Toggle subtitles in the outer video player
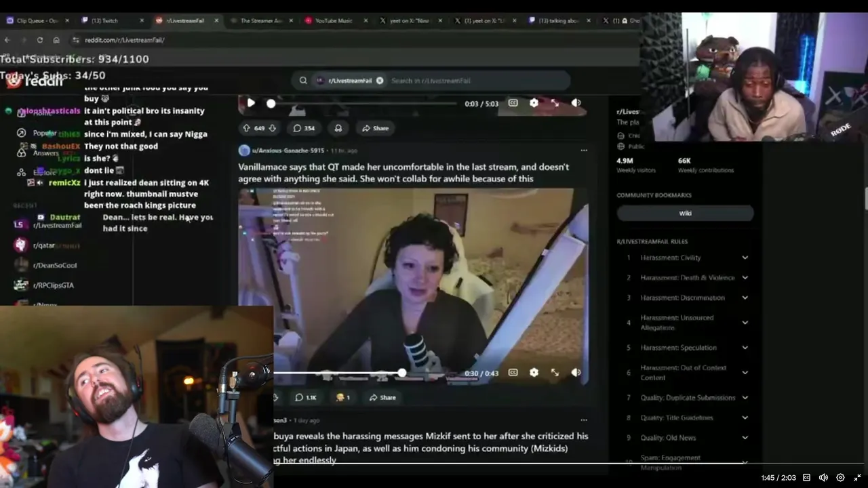The image size is (868, 488). 806,478
